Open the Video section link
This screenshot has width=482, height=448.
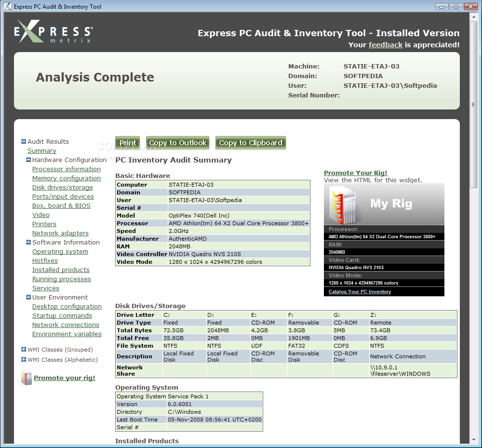[x=41, y=215]
